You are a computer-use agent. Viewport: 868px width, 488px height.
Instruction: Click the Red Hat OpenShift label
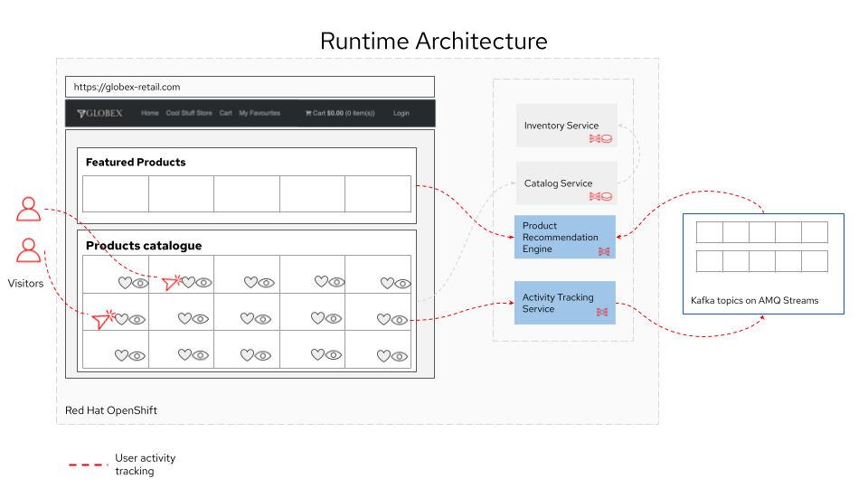111,410
